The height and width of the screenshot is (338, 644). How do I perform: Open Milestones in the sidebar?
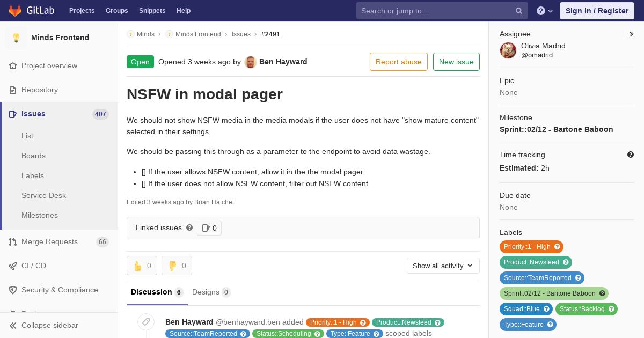tap(40, 215)
